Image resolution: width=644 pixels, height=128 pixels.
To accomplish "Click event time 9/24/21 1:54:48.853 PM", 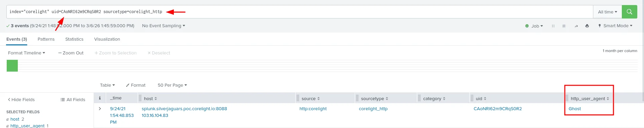I will pos(122,116).
